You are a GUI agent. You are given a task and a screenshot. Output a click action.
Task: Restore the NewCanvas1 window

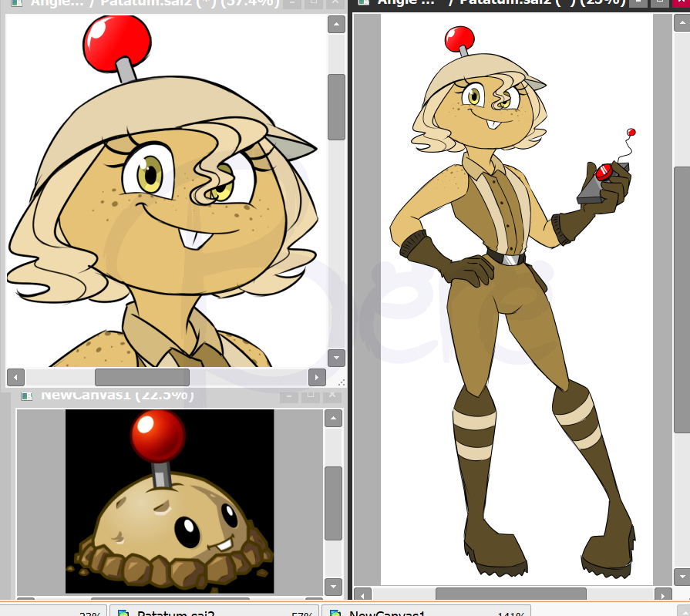pos(310,396)
